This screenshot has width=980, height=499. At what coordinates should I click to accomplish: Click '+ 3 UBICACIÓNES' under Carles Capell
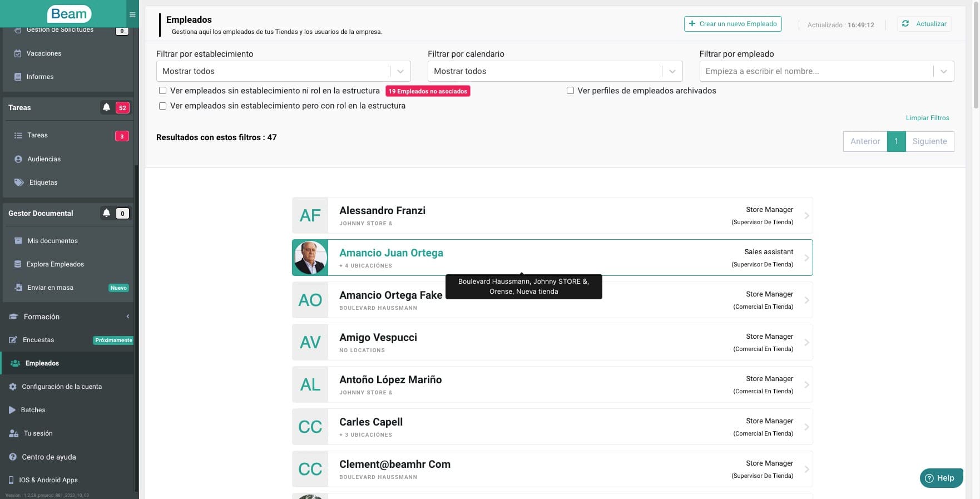pyautogui.click(x=366, y=435)
